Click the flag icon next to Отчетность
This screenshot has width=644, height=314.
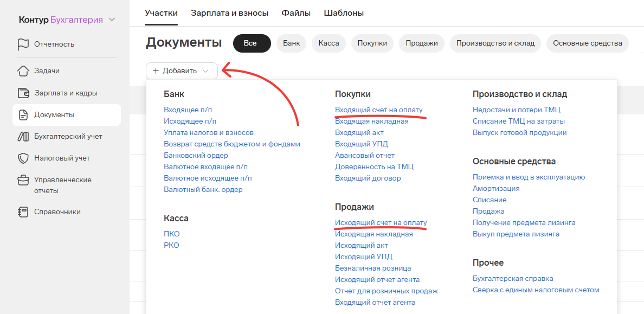tap(23, 44)
